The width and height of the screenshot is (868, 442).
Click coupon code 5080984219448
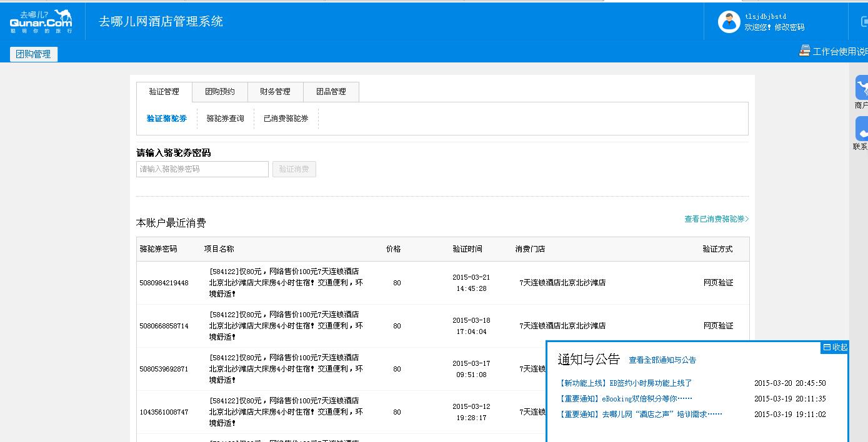pyautogui.click(x=164, y=283)
